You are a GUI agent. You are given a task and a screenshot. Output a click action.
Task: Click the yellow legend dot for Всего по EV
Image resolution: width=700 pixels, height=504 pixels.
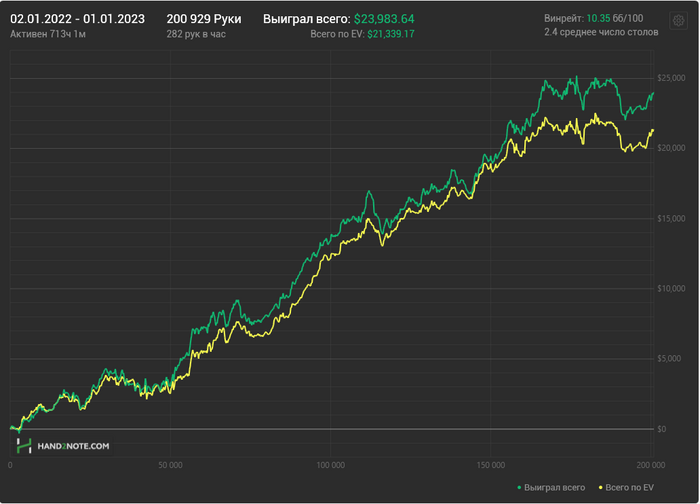click(600, 487)
